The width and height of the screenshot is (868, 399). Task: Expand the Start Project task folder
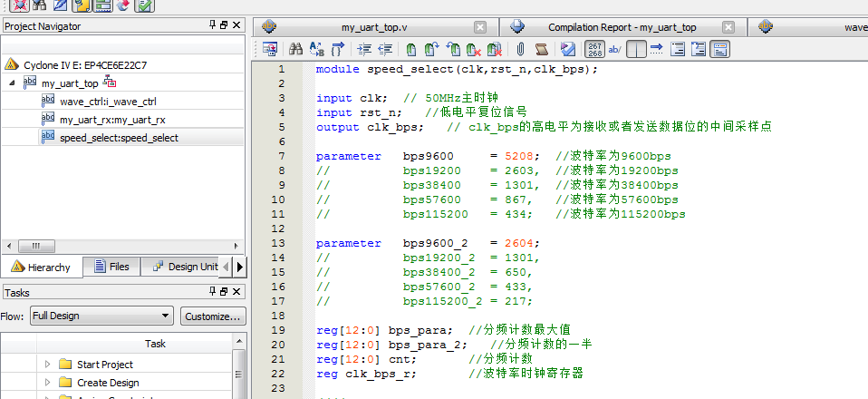pos(48,365)
